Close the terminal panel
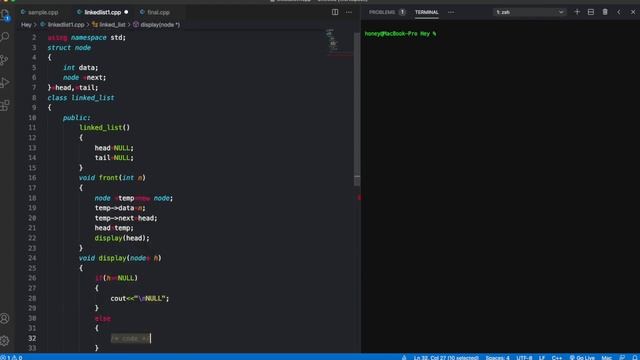 pyautogui.click(x=633, y=12)
